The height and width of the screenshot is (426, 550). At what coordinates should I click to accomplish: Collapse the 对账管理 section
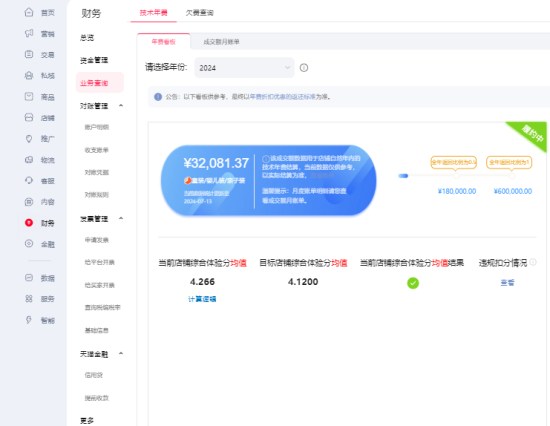point(121,105)
